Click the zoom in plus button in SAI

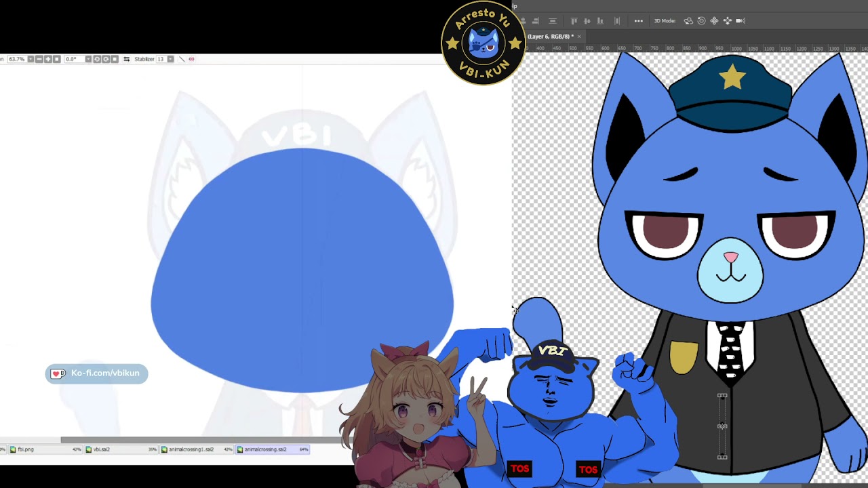(48, 59)
